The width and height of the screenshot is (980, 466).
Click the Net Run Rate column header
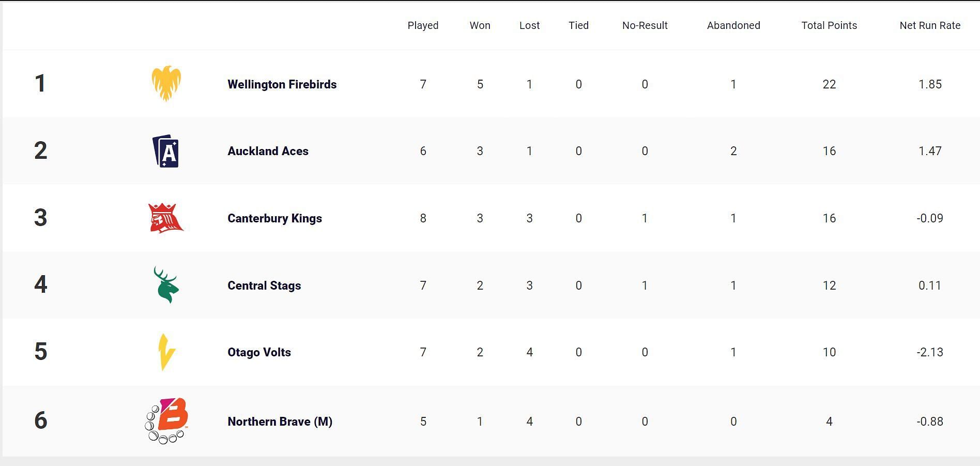click(930, 25)
